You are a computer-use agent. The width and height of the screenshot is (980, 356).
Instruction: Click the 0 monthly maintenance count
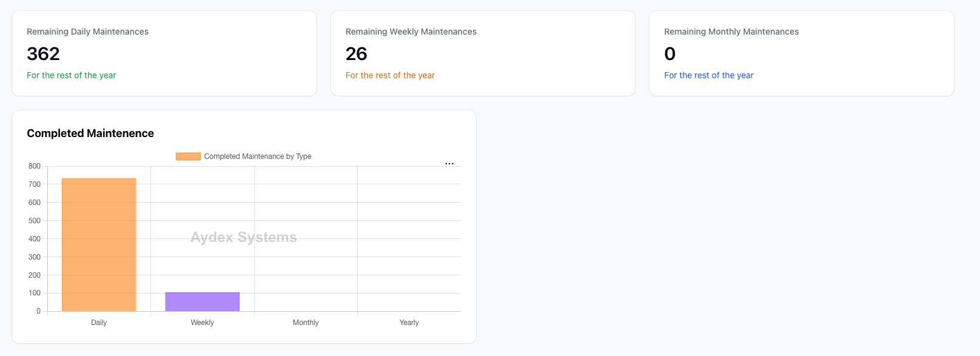point(670,54)
